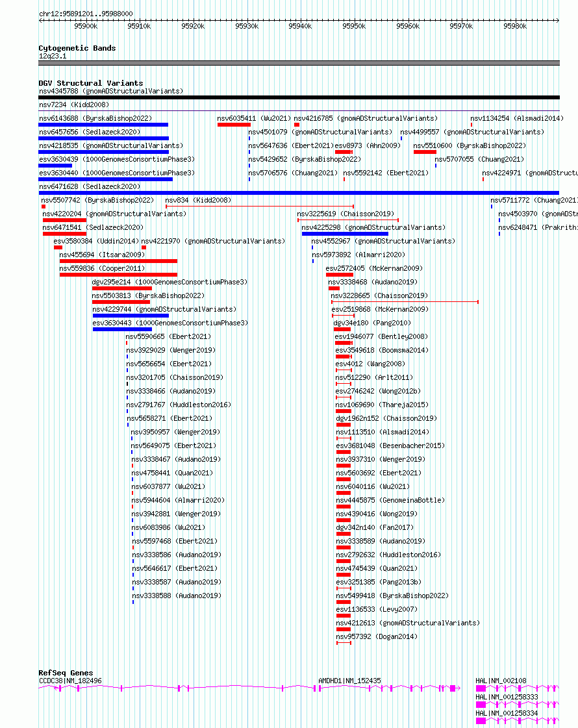Open nsv4229744 gnomAD variant
The width and height of the screenshot is (578, 728).
pyautogui.click(x=164, y=309)
